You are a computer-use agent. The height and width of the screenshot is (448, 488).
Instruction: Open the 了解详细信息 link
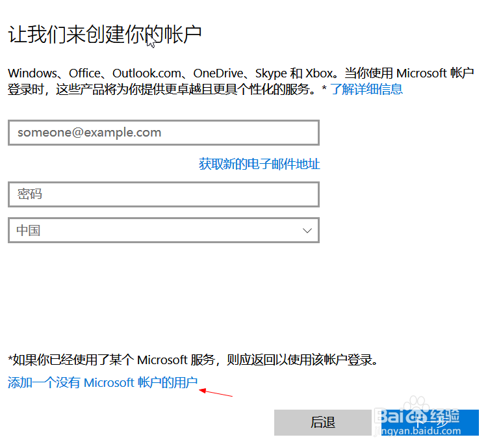366,89
